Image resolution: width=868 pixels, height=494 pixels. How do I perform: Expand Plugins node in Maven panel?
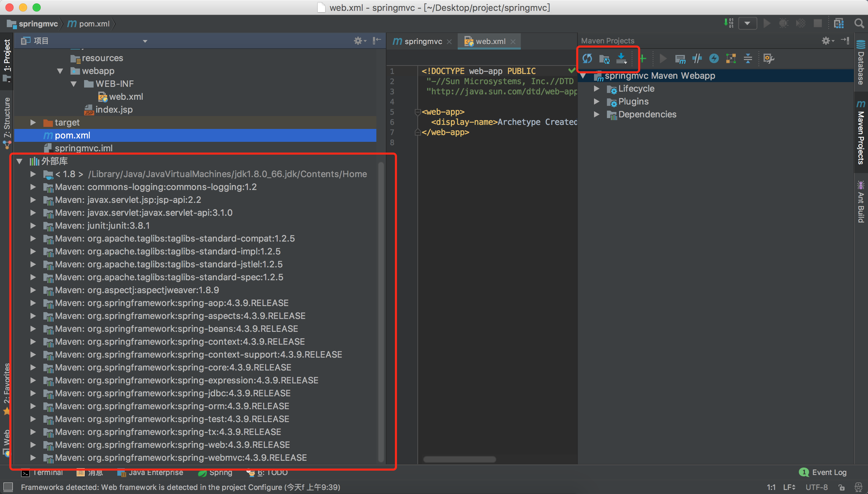pyautogui.click(x=596, y=101)
